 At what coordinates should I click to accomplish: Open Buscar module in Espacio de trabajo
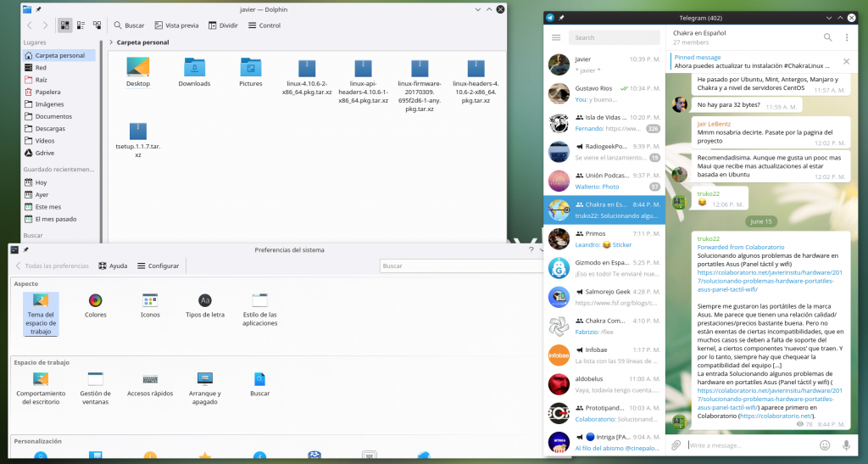259,384
